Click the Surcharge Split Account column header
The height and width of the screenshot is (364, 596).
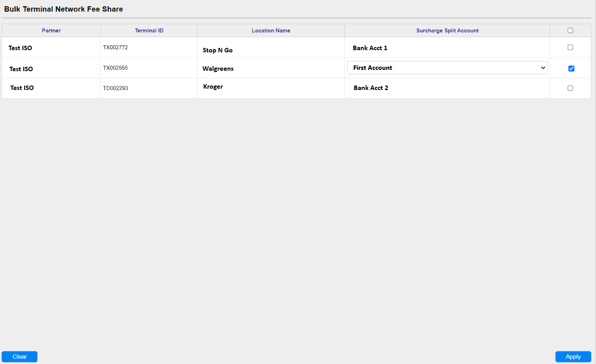coord(447,30)
